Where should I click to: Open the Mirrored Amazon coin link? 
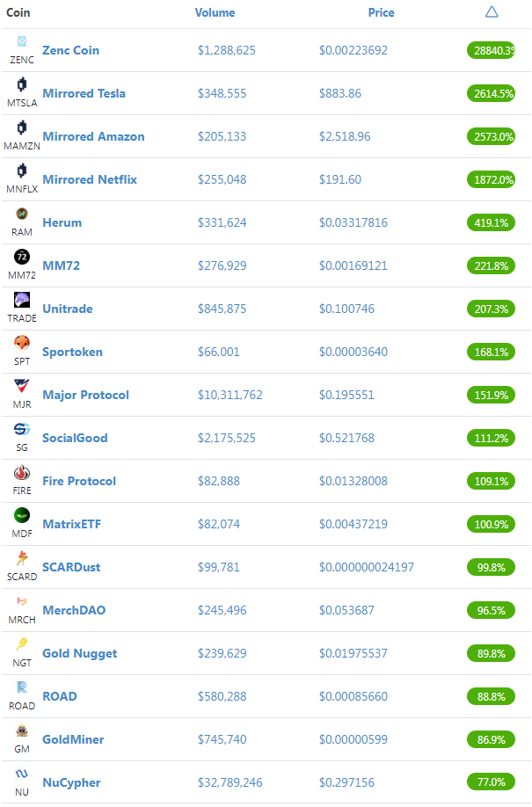click(93, 136)
